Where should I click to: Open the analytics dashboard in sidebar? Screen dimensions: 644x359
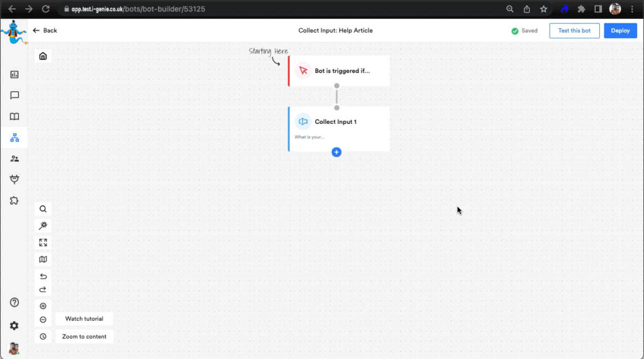click(14, 74)
